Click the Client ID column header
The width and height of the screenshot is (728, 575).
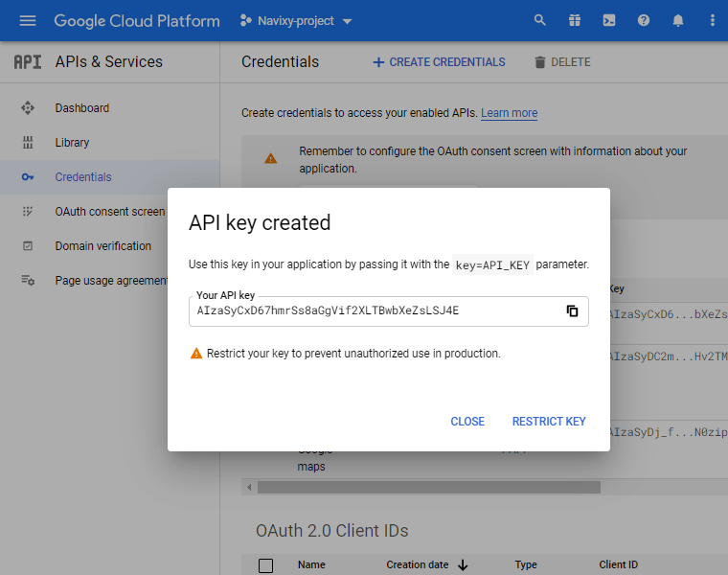click(618, 564)
